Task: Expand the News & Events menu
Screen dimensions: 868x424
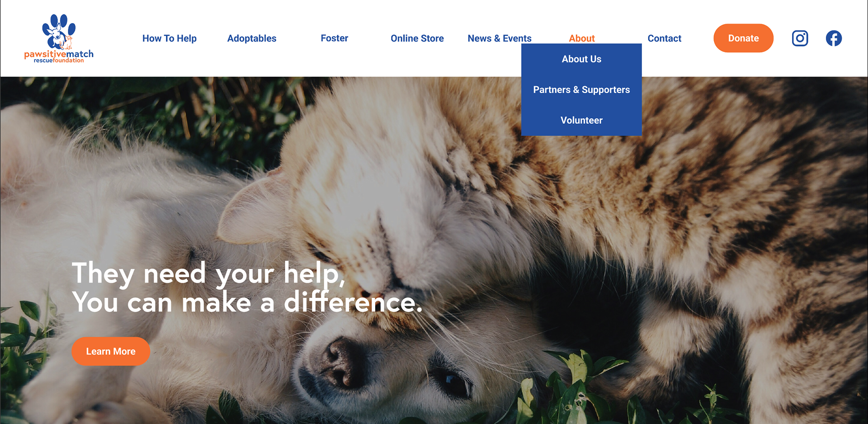Action: coord(500,38)
